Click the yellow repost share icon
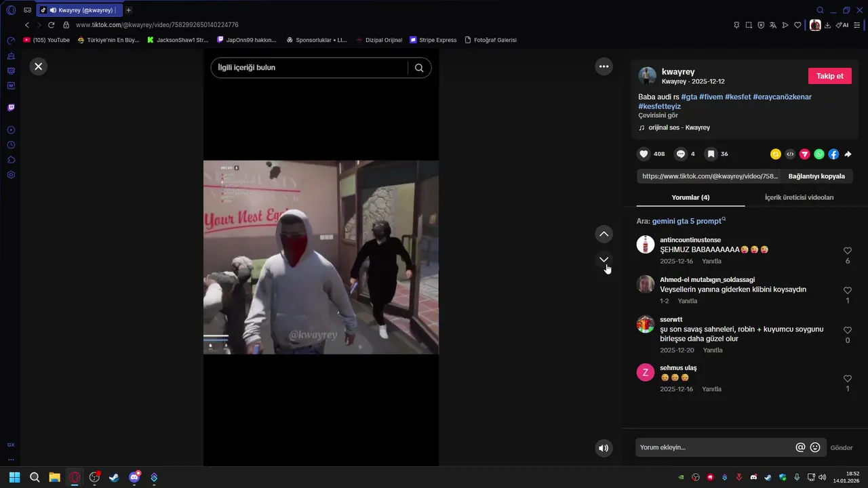The height and width of the screenshot is (488, 868). [776, 154]
